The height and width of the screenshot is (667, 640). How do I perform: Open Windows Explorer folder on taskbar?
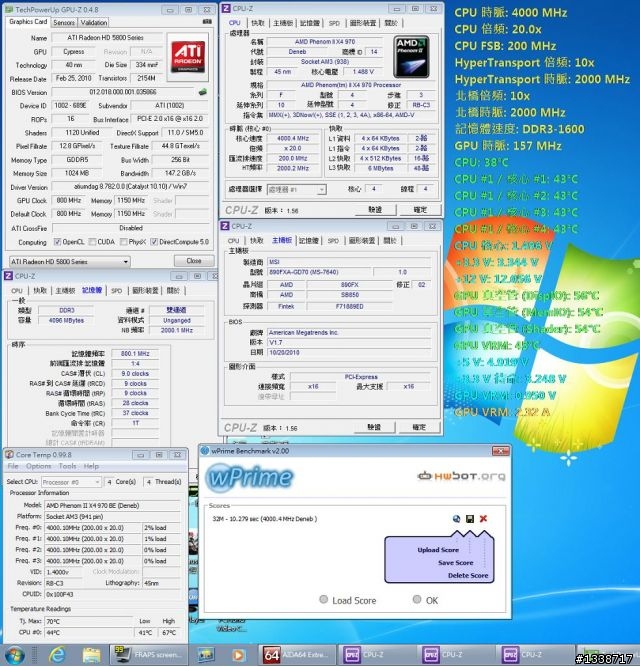click(91, 656)
